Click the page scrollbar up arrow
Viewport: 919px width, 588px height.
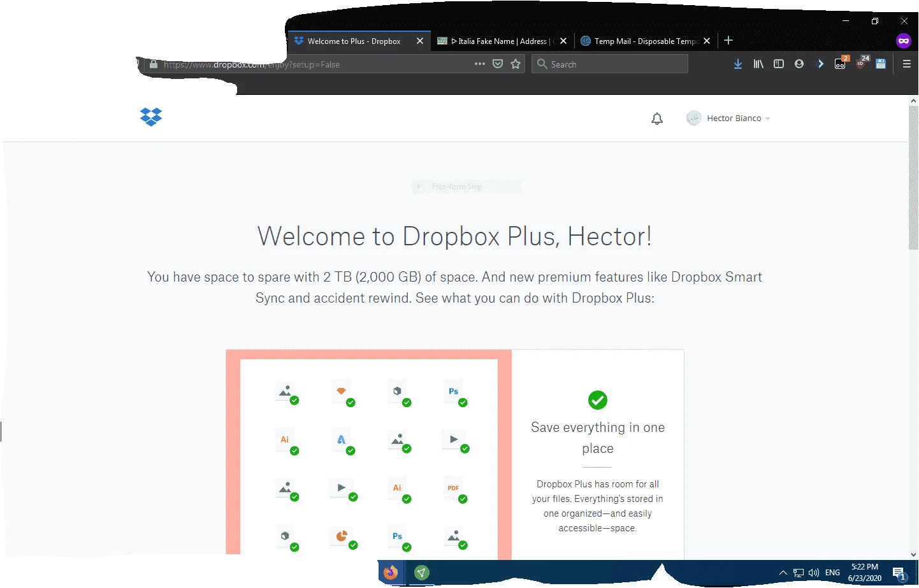click(913, 101)
